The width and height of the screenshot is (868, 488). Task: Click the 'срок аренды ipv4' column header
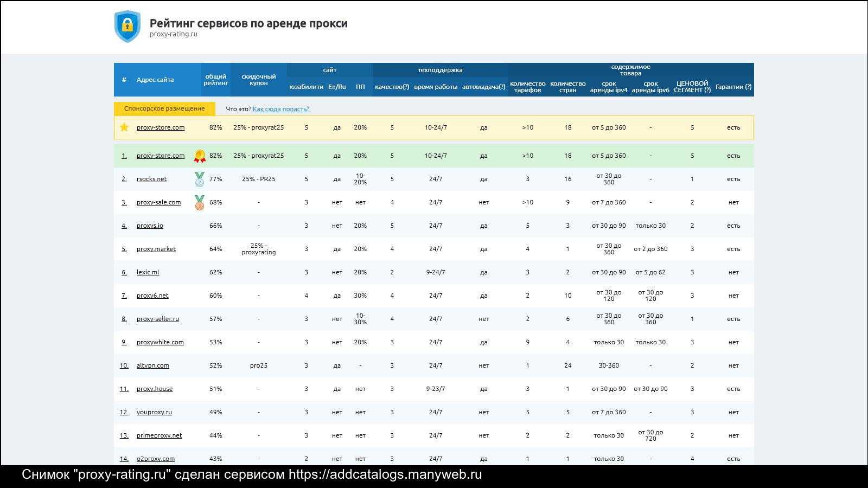point(609,87)
